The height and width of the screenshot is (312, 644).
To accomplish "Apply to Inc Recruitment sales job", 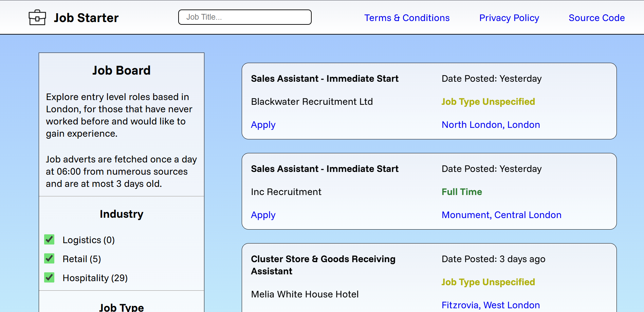I will coord(263,215).
